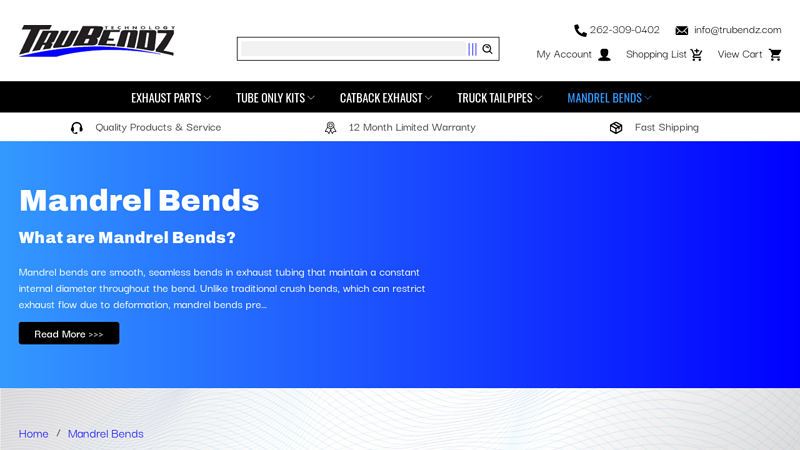This screenshot has height=450, width=800.
Task: Open the My Account user icon
Action: (x=604, y=55)
